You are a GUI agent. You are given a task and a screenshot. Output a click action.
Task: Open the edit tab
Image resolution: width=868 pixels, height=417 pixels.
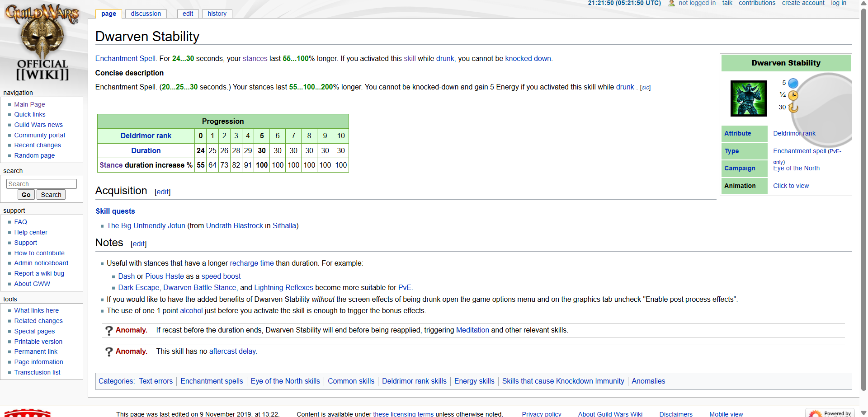click(188, 14)
